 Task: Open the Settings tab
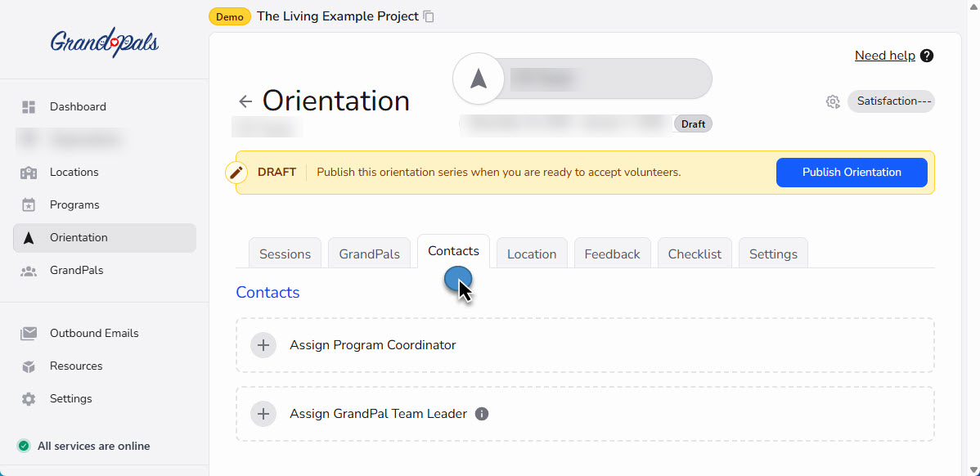773,253
